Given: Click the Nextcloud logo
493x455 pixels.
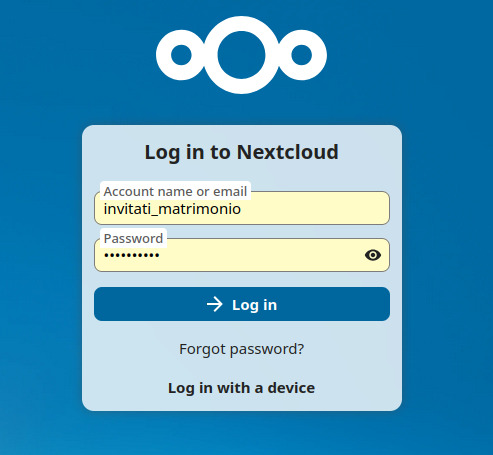Looking at the screenshot, I should pos(241,55).
